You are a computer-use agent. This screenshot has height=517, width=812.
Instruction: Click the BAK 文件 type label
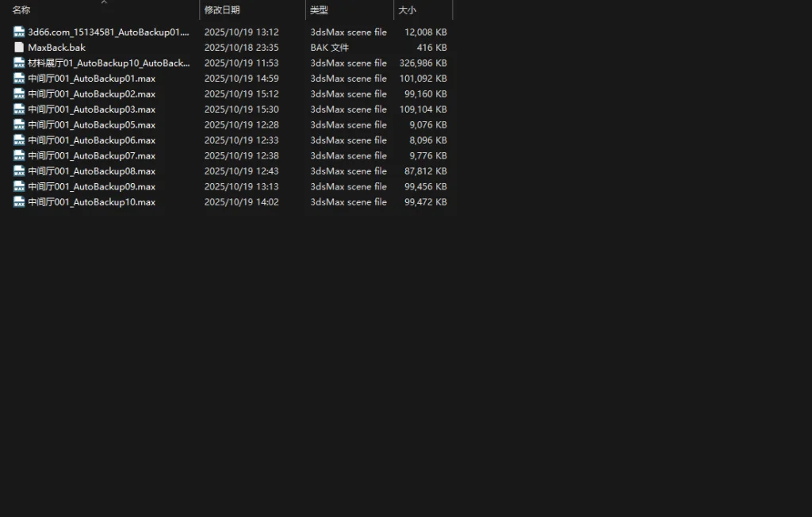(x=329, y=48)
